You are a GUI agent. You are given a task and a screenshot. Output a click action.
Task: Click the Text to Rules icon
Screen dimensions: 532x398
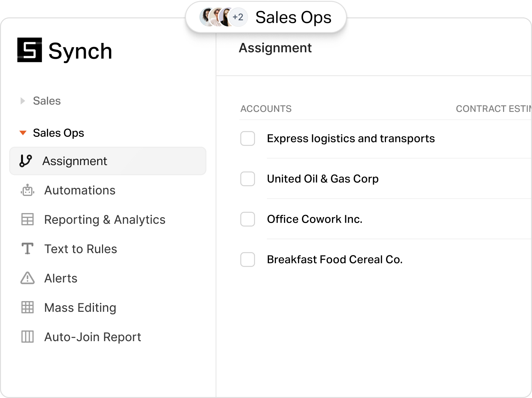(x=27, y=249)
